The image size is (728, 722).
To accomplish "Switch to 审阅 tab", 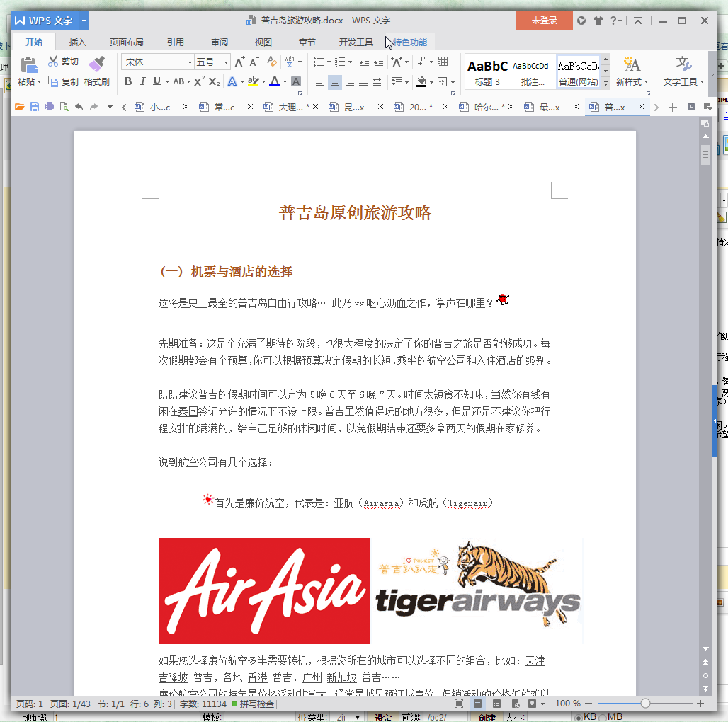I will click(220, 42).
